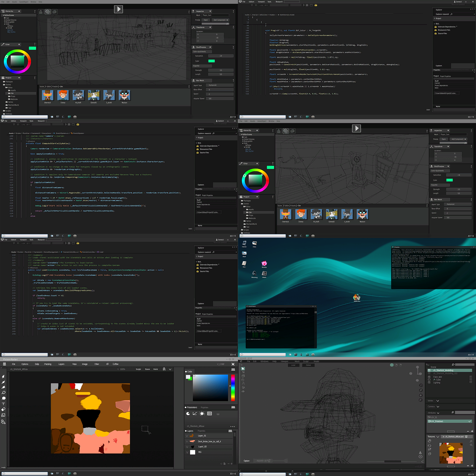
Task: Click the rainbow hue strip in PictureMarket
Action: pyautogui.click(x=233, y=387)
